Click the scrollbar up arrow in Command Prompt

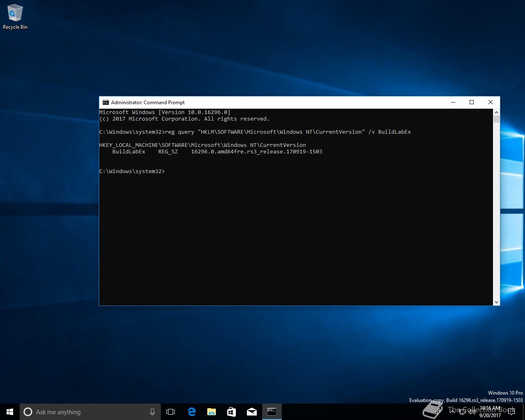pos(496,112)
